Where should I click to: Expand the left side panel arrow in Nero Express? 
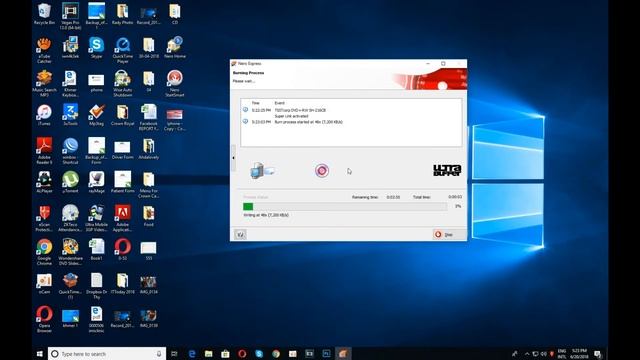(x=233, y=158)
